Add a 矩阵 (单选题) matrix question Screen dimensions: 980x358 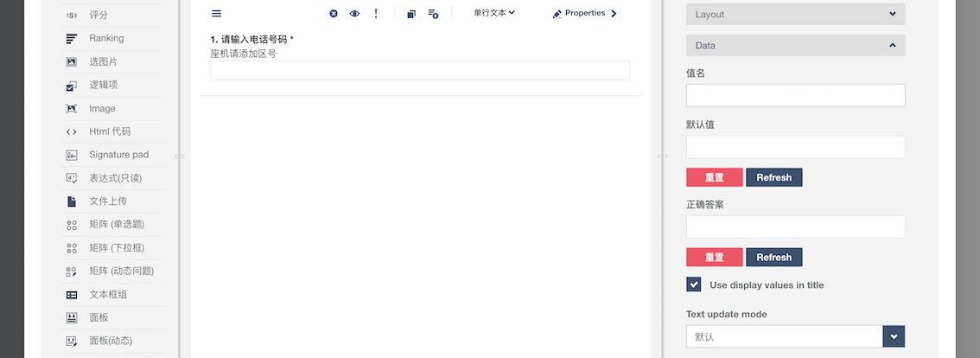[114, 225]
